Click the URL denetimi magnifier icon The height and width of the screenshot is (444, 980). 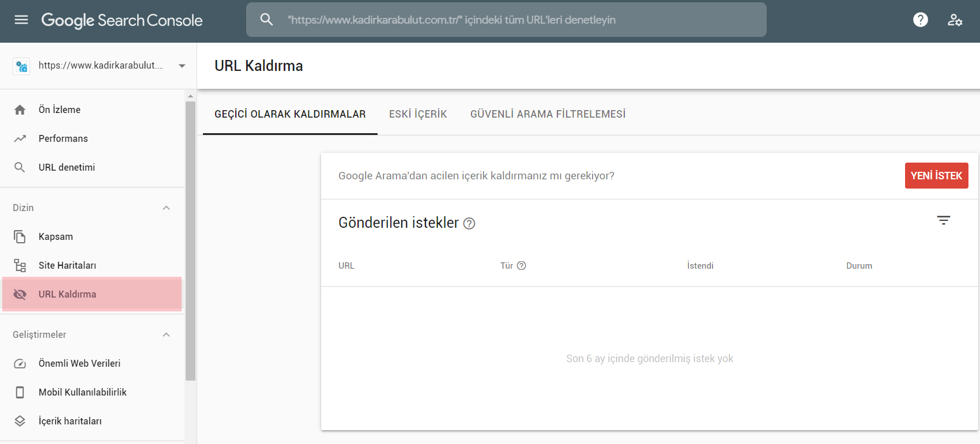(x=20, y=167)
